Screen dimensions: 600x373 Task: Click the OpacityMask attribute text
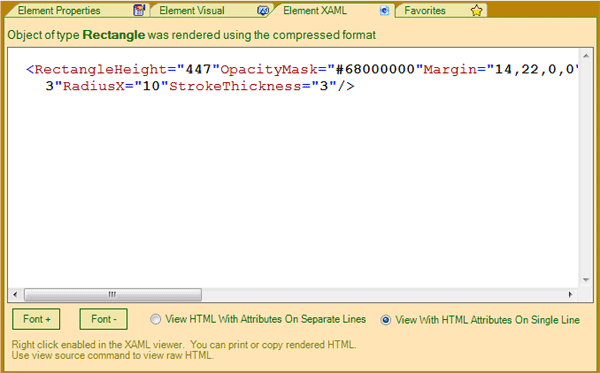[269, 69]
